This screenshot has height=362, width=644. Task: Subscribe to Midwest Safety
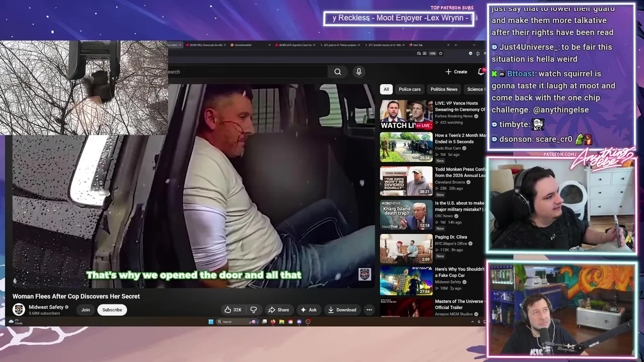pyautogui.click(x=112, y=310)
